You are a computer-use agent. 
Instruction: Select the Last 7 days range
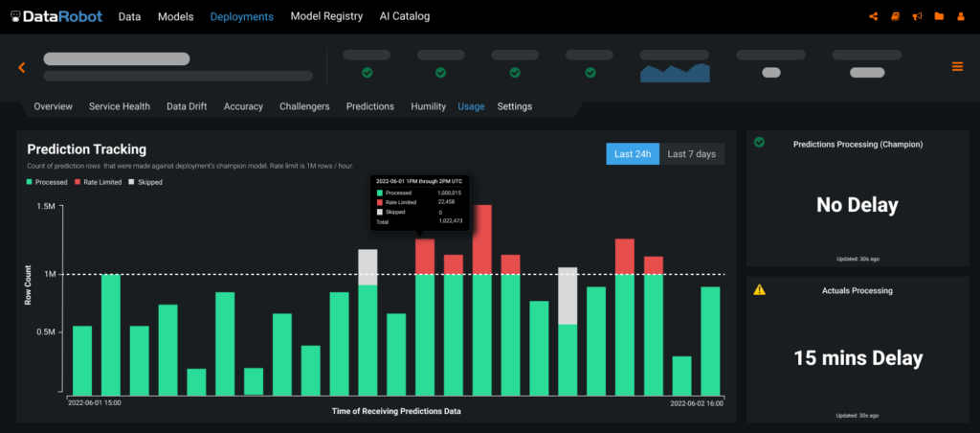[x=692, y=154]
